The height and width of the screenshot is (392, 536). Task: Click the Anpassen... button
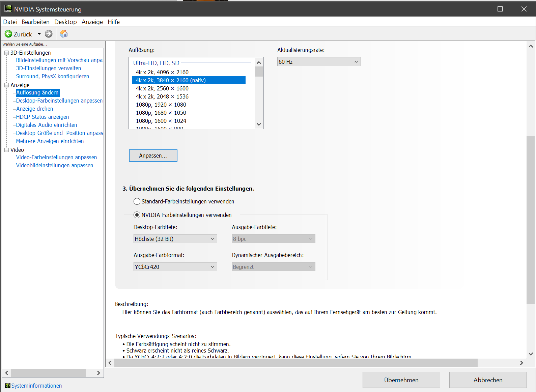[153, 156]
